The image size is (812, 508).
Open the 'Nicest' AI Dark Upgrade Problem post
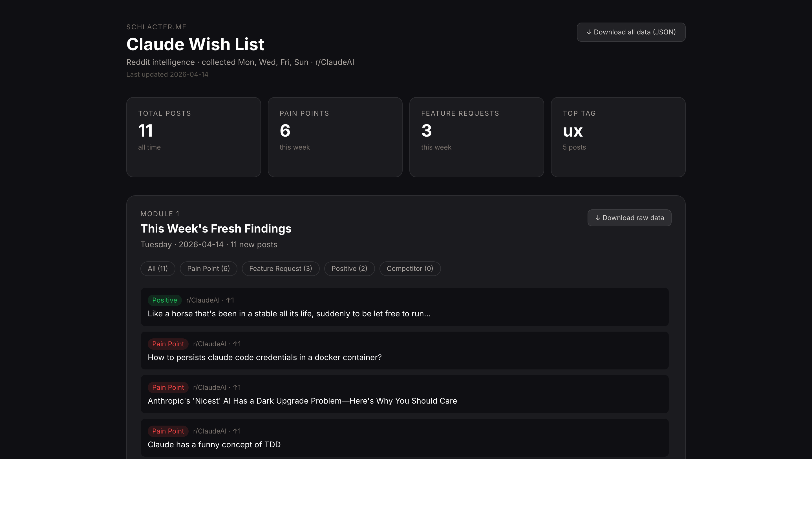coord(405,394)
